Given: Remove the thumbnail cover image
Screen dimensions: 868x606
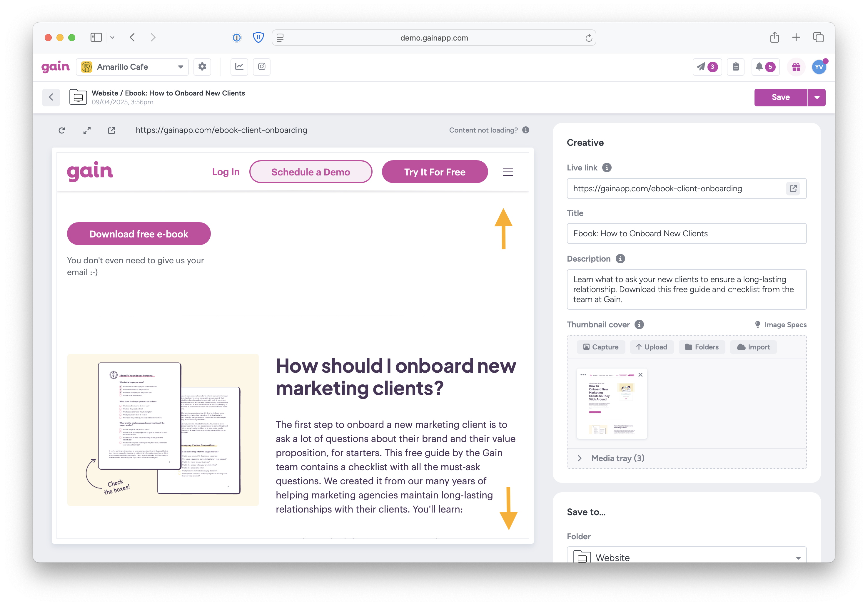Looking at the screenshot, I should [x=640, y=375].
